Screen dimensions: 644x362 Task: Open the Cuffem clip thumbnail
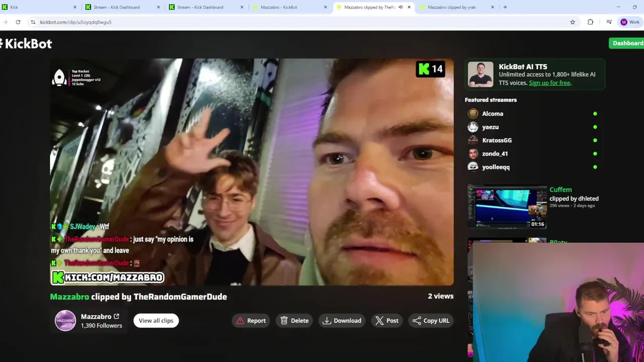coord(507,207)
